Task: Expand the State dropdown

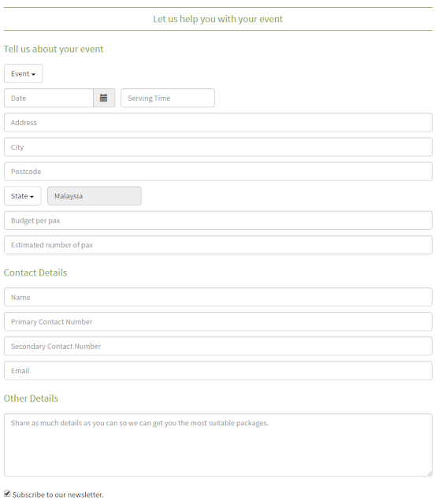Action: [x=23, y=196]
